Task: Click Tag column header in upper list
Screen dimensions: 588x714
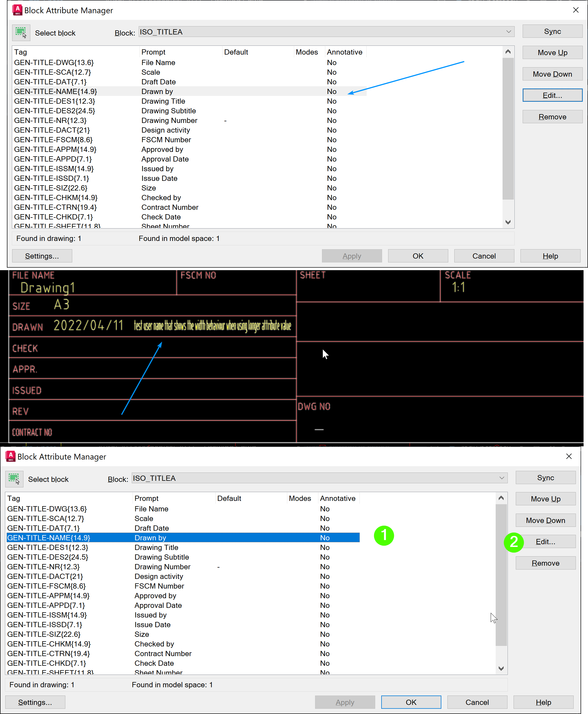Action: 21,52
